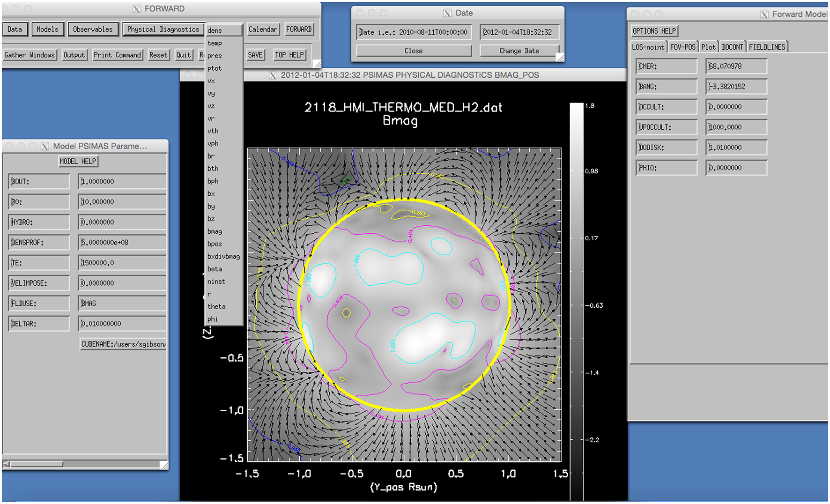This screenshot has height=504, width=830.
Task: Choose 'bmag' in the dropdown list
Action: [215, 231]
